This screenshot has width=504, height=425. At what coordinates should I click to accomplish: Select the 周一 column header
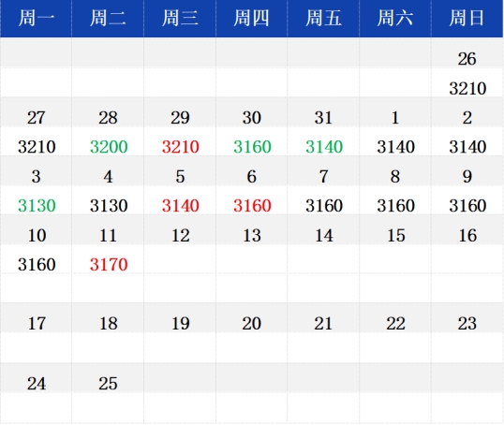36,19
